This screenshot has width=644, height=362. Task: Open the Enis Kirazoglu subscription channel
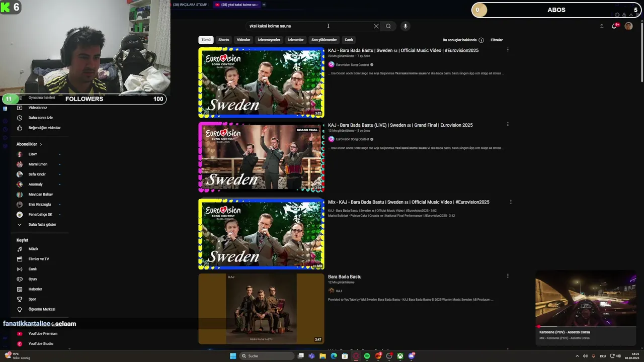click(39, 205)
